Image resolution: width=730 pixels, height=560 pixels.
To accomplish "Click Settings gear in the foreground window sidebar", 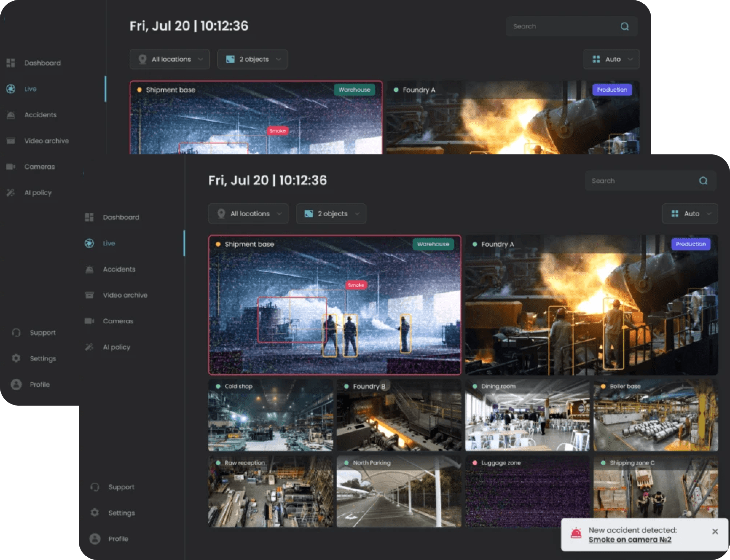I will coord(95,513).
